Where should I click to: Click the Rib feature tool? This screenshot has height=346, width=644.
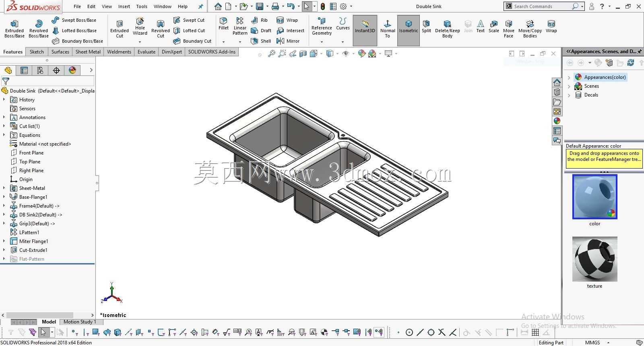[259, 20]
